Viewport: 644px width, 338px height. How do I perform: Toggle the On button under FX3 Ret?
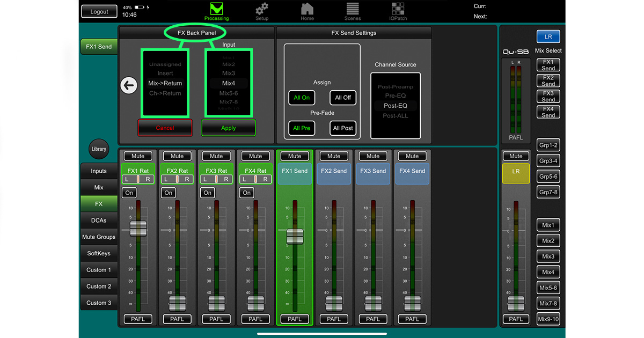point(208,193)
